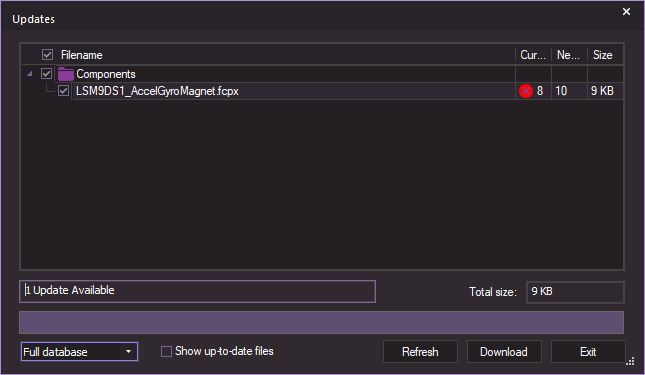Toggle the select-all checkbox beside Filename
The height and width of the screenshot is (375, 645).
(47, 55)
